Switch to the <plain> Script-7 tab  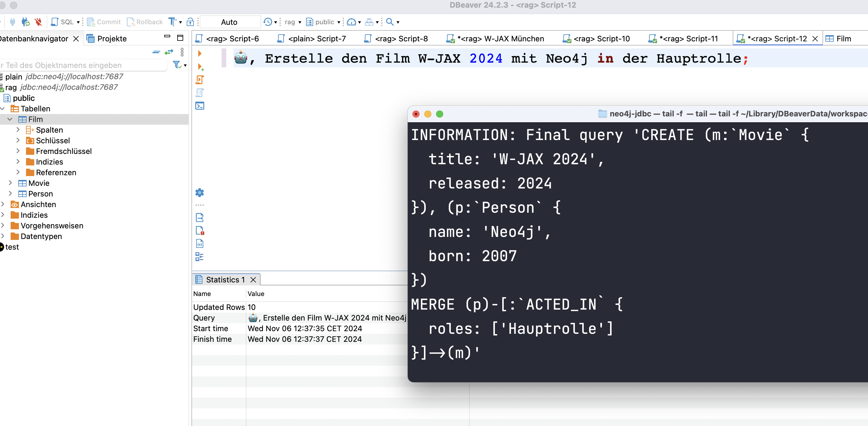tap(312, 39)
